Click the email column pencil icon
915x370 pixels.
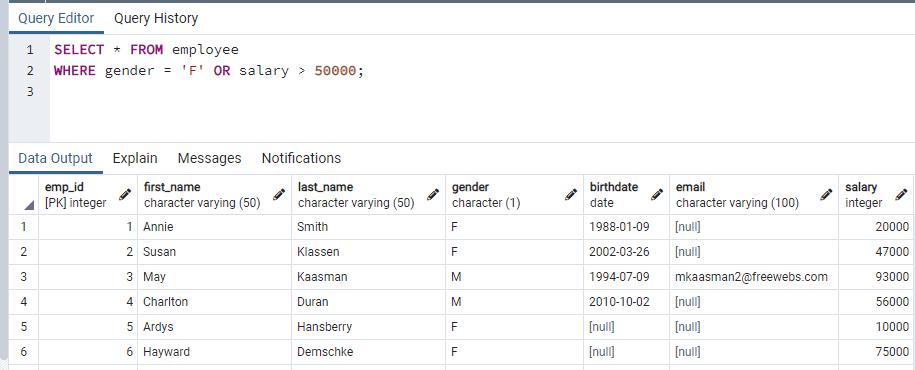[826, 194]
